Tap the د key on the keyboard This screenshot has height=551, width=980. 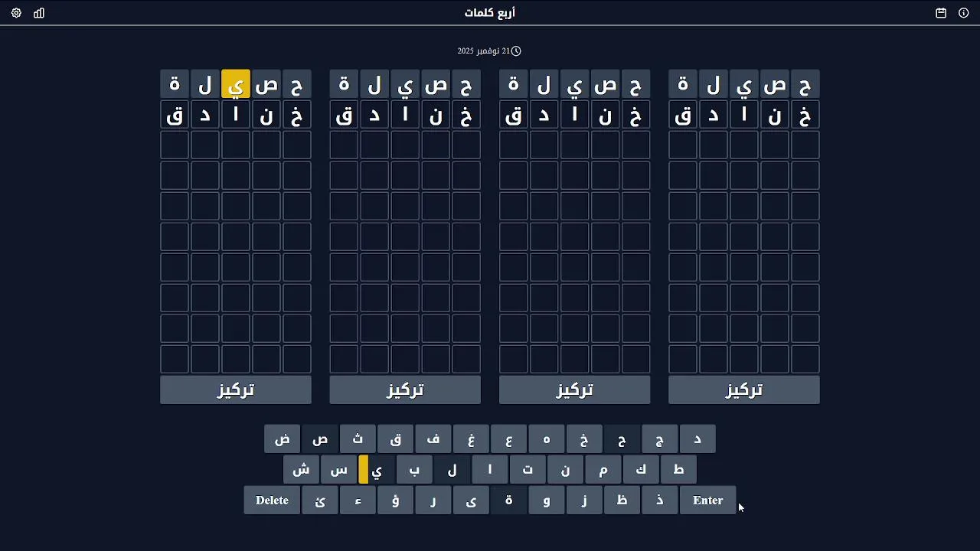point(697,439)
